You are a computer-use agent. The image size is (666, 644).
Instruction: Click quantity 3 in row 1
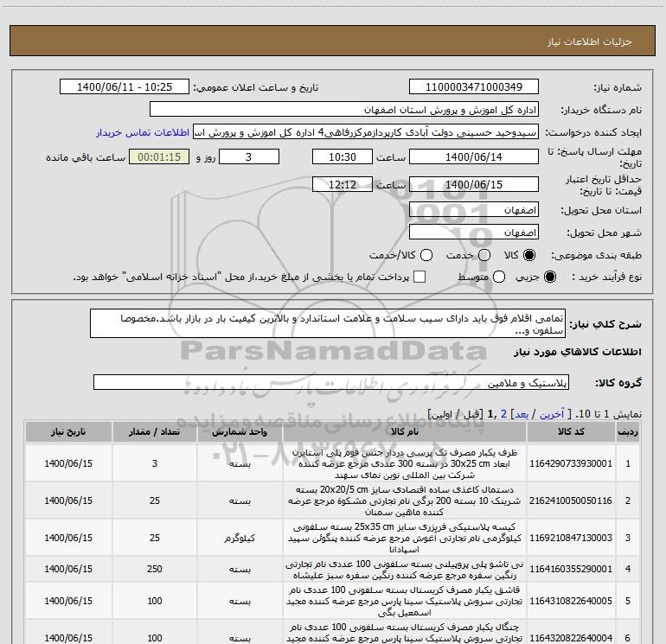click(x=155, y=463)
